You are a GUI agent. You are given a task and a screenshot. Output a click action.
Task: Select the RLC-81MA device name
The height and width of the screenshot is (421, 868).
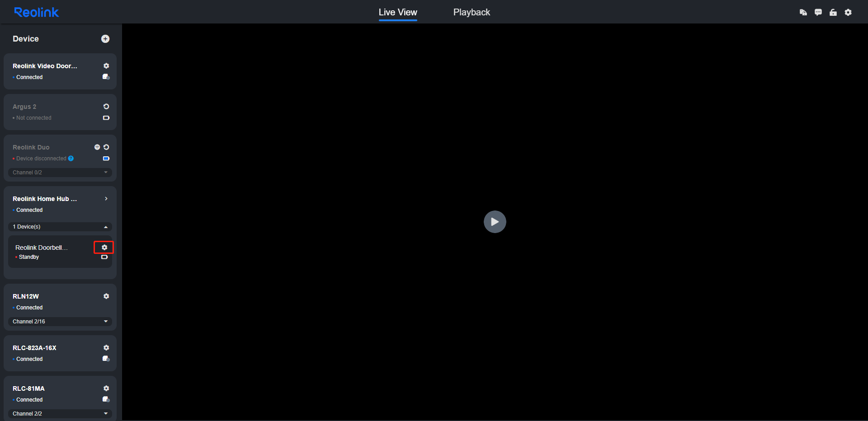click(x=28, y=388)
